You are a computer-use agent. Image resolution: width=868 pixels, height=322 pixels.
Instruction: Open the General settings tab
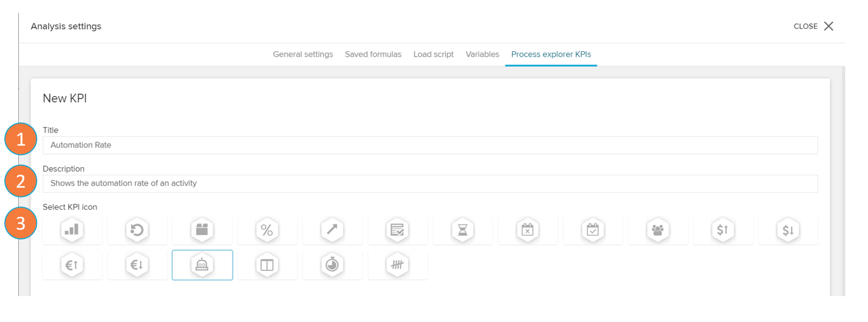click(x=303, y=54)
